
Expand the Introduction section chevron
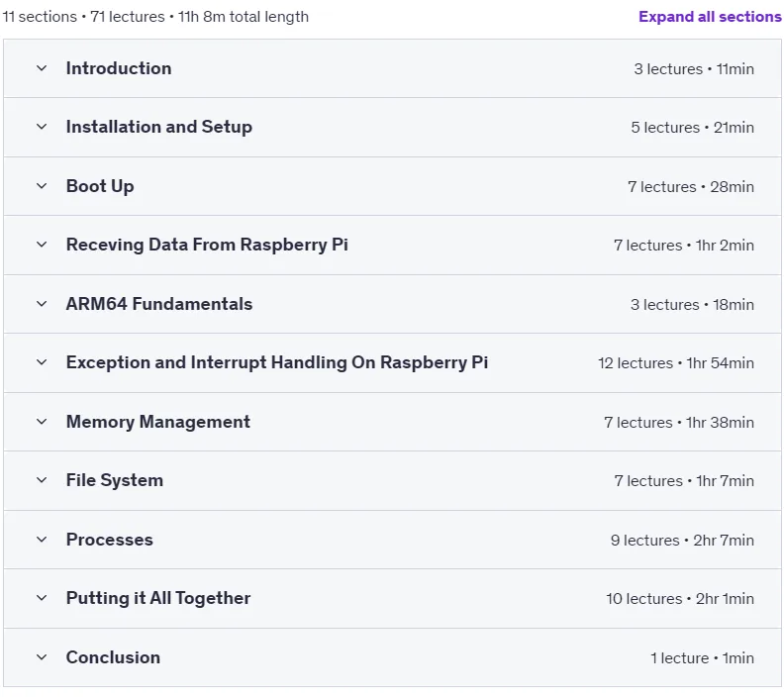click(42, 68)
